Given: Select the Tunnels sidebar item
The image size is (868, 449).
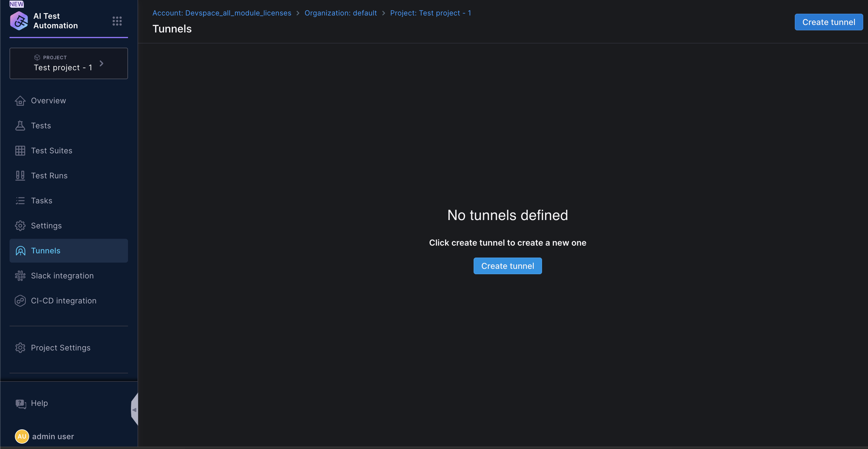Looking at the screenshot, I should 46,250.
